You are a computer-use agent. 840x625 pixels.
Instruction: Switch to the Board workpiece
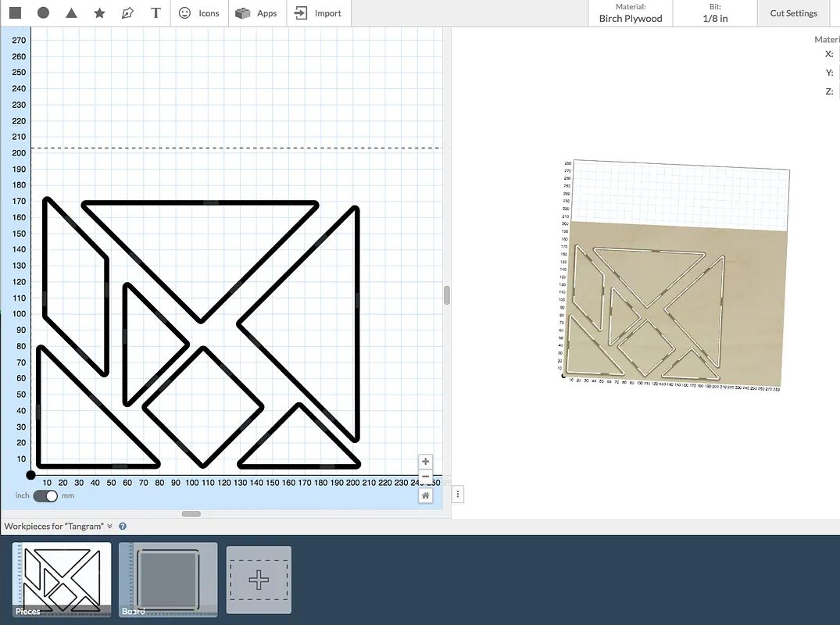pyautogui.click(x=168, y=578)
